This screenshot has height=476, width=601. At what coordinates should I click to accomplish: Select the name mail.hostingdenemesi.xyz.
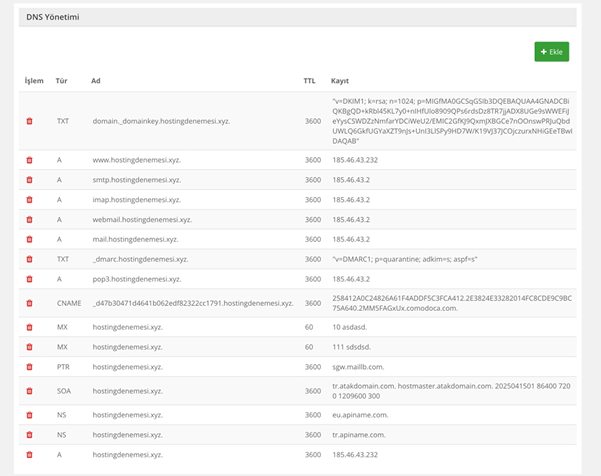[x=135, y=239]
